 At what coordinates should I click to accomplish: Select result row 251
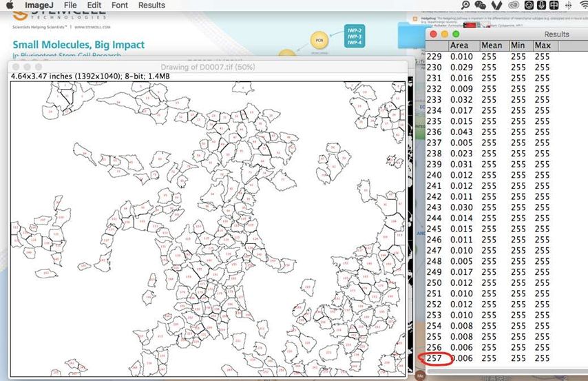tap(506, 294)
